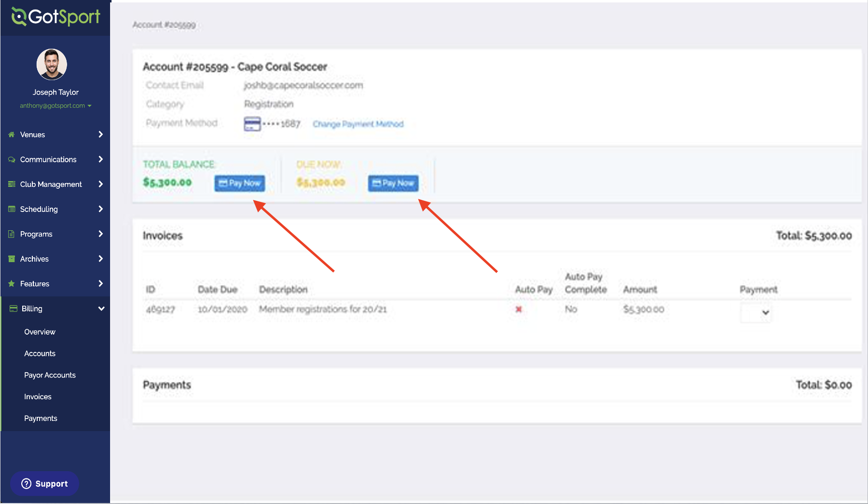Open the Venues menu item
Image resolution: width=868 pixels, height=504 pixels.
55,135
